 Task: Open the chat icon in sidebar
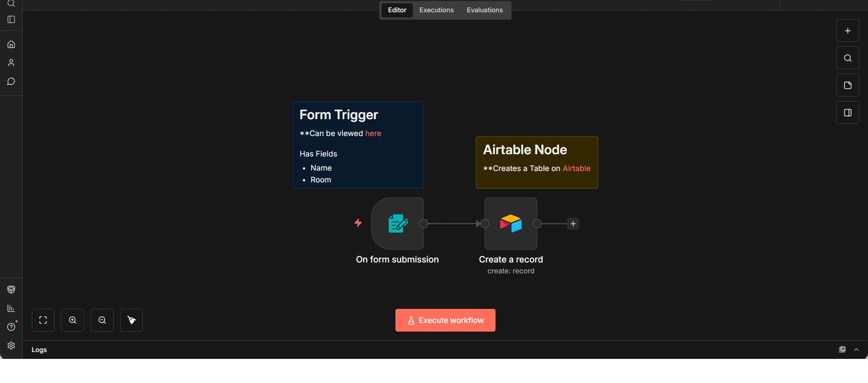pos(11,82)
